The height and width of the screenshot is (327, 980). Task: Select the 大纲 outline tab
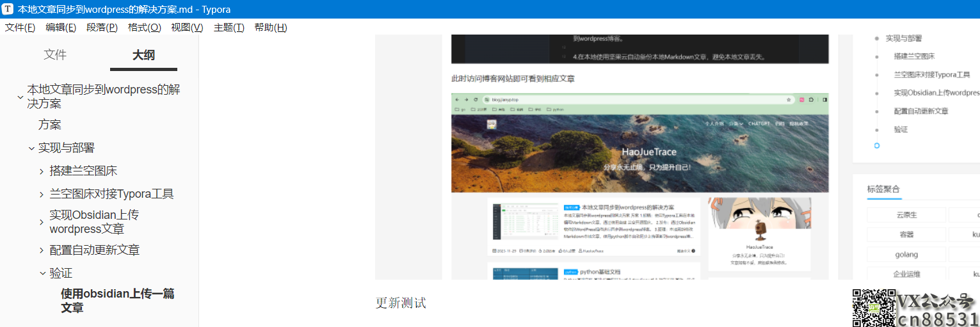coord(143,55)
